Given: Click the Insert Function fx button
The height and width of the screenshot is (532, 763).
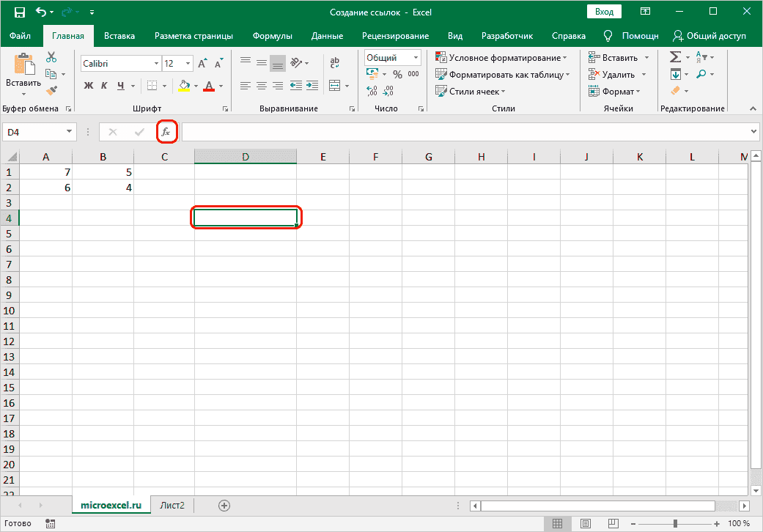Looking at the screenshot, I should [166, 132].
